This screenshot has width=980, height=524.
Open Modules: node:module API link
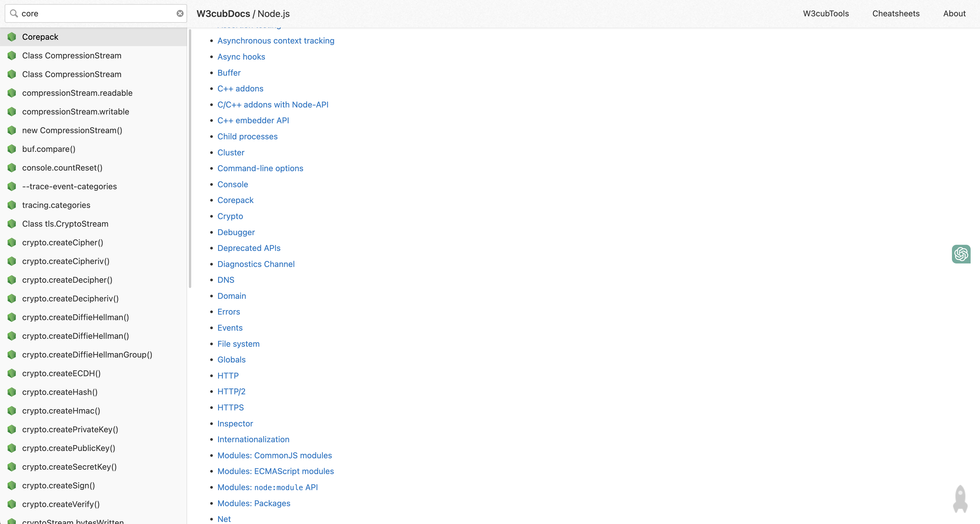coord(268,487)
